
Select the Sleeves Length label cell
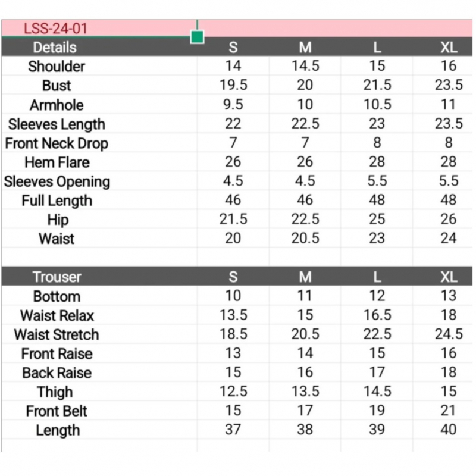[x=57, y=124]
